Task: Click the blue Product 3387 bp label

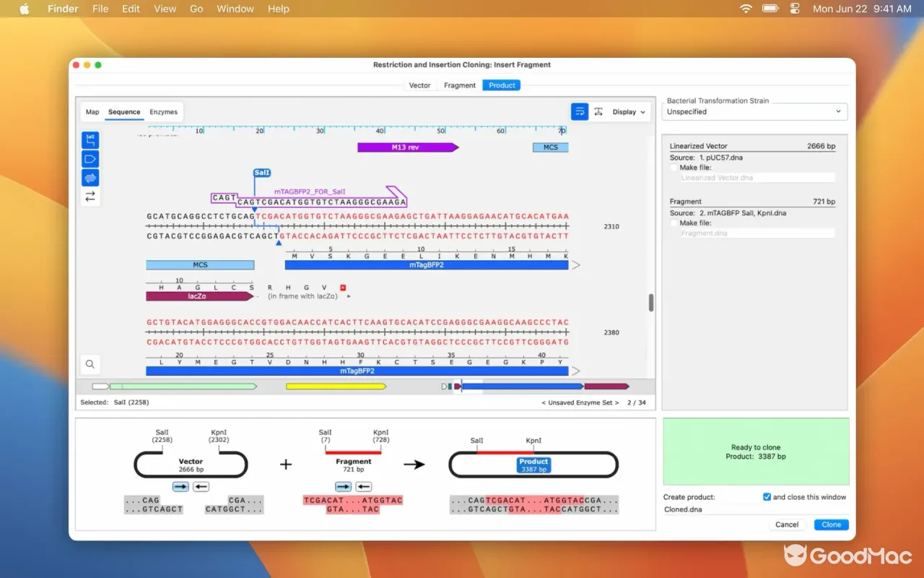Action: [533, 465]
